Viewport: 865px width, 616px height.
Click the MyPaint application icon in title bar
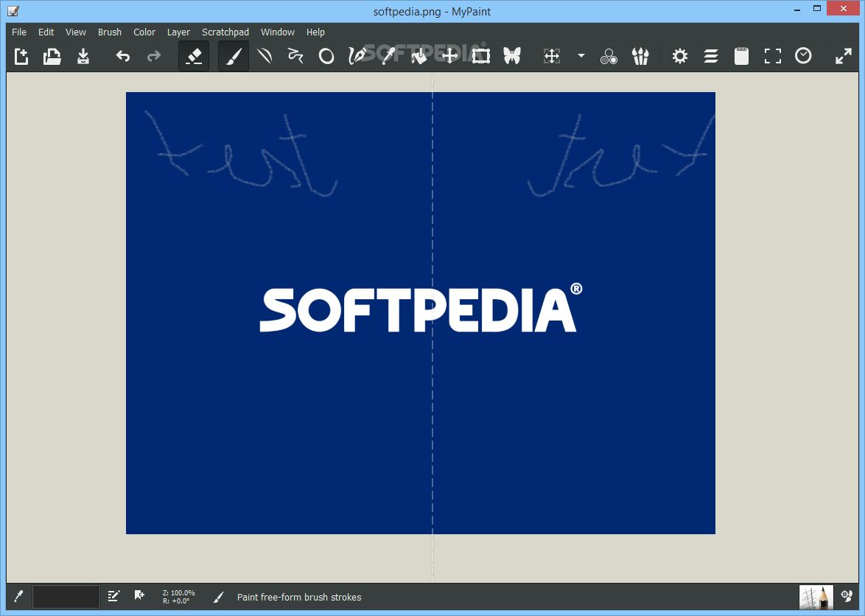click(13, 10)
